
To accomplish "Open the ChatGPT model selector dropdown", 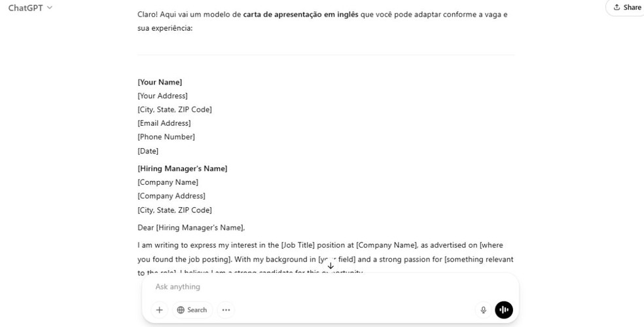I will [x=30, y=7].
